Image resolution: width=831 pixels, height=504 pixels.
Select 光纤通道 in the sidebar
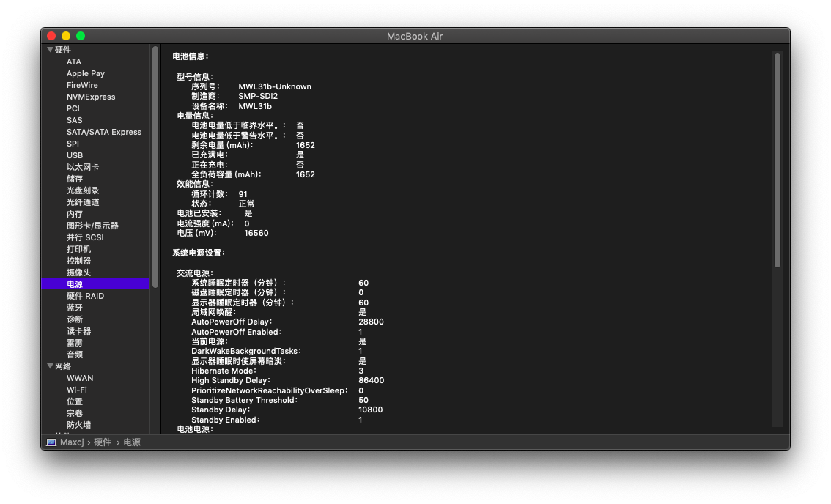83,202
